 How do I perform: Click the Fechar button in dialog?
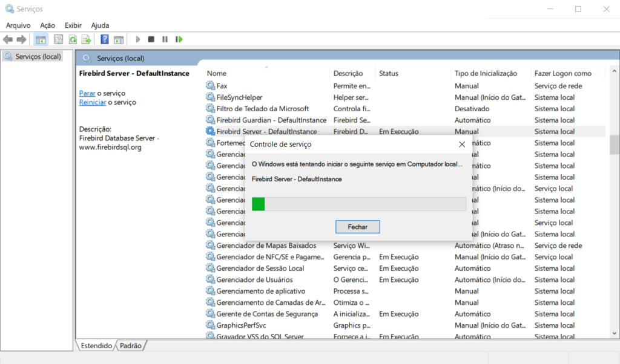coord(357,227)
